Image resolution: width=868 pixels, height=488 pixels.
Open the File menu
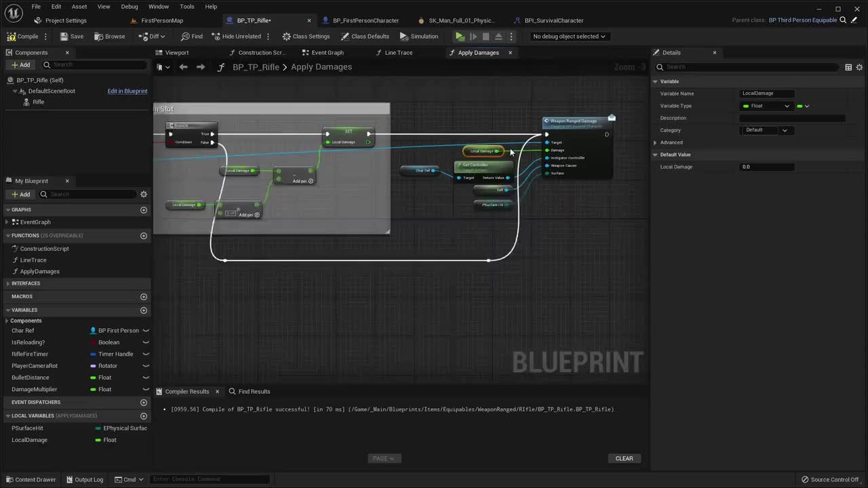(36, 7)
